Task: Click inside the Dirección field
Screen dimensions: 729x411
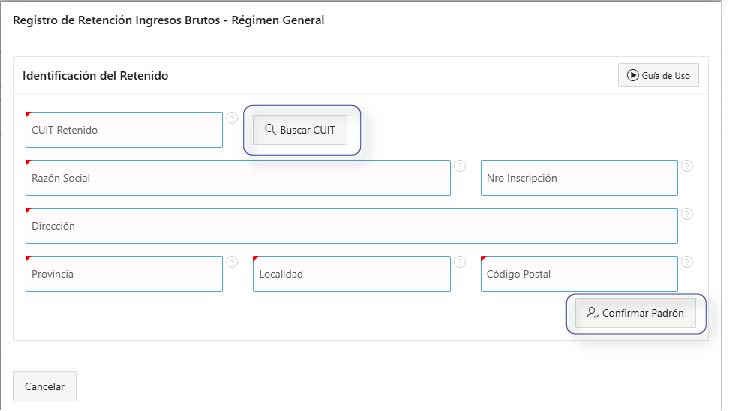Action: [350, 226]
